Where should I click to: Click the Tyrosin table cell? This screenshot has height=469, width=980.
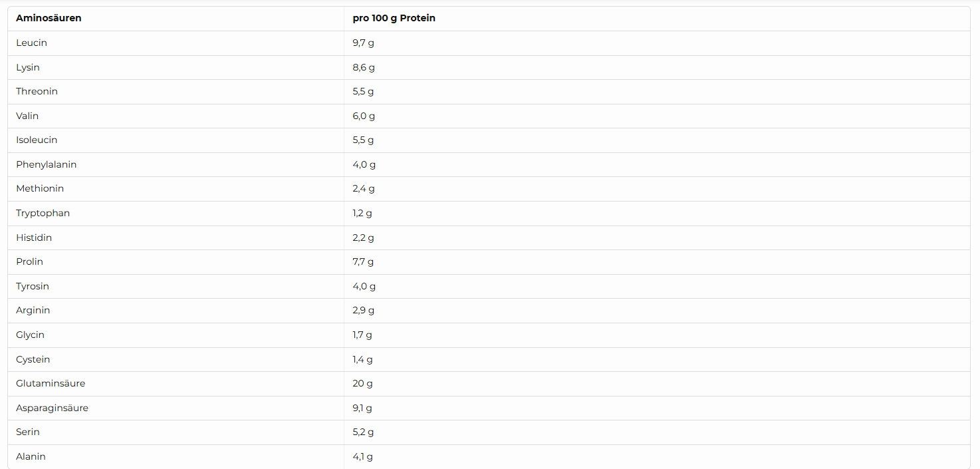(33, 286)
